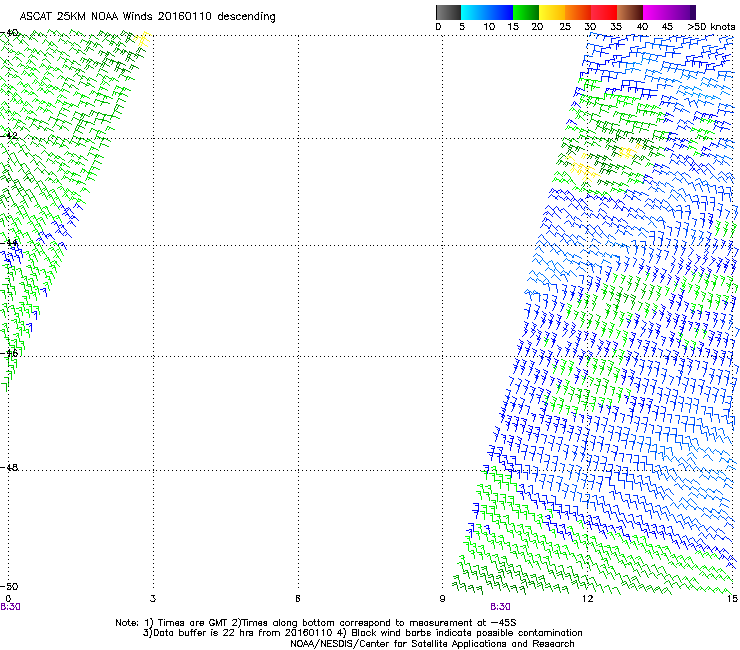Click the cyan-to-blue 5-15 knots legend gradient
Viewport: 740px width, 650px height.
pyautogui.click(x=487, y=12)
